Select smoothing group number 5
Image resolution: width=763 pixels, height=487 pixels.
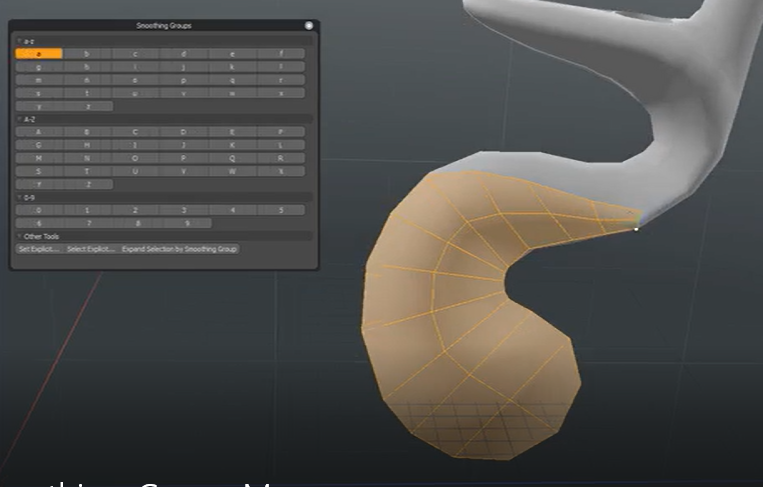281,210
